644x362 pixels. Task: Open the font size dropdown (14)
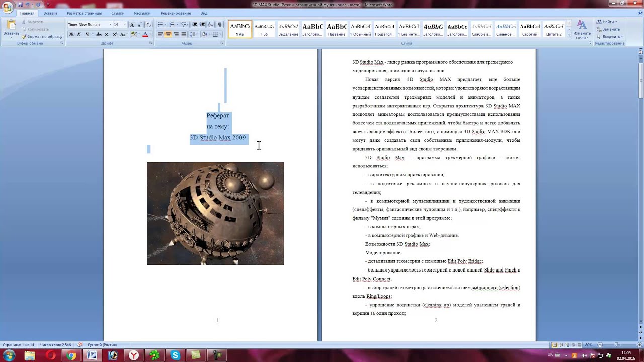click(124, 24)
